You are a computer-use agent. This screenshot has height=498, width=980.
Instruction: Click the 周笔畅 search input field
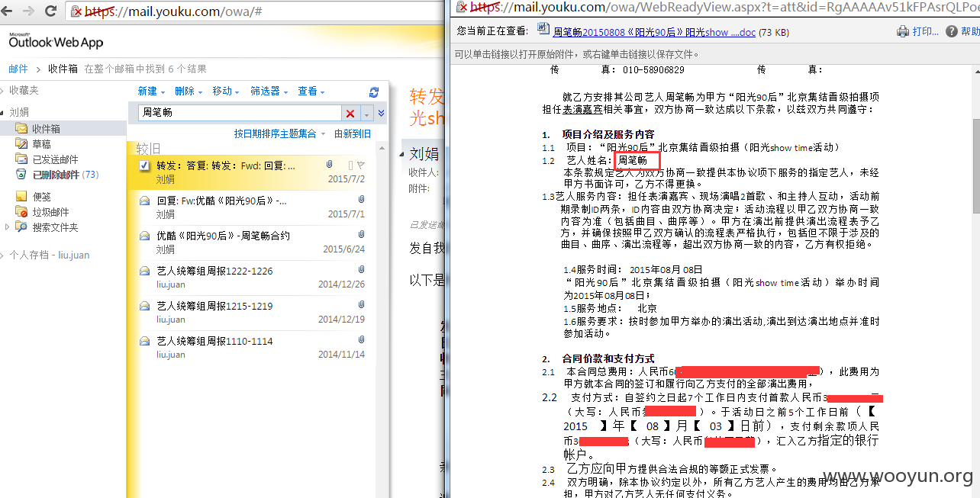point(240,114)
